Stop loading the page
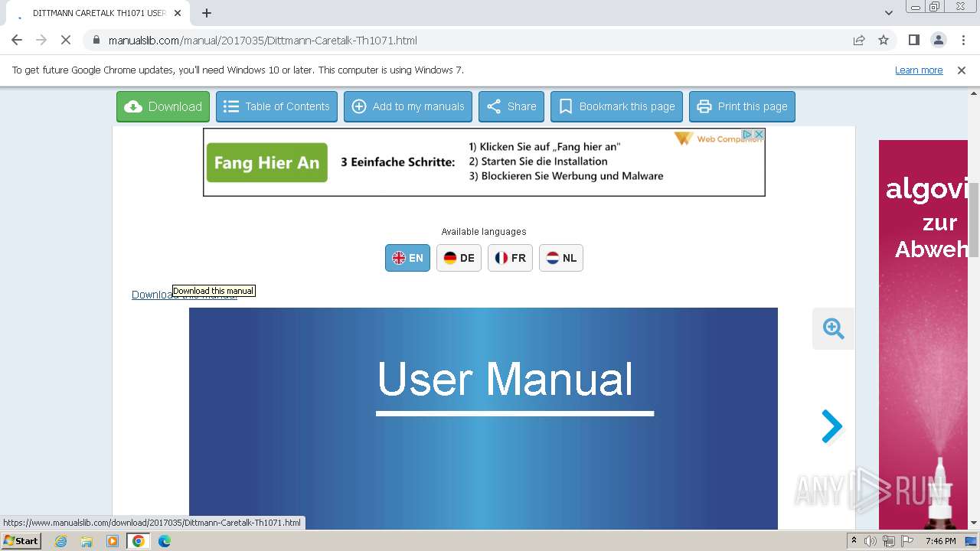Screen dimensions: 980x551 [66, 40]
